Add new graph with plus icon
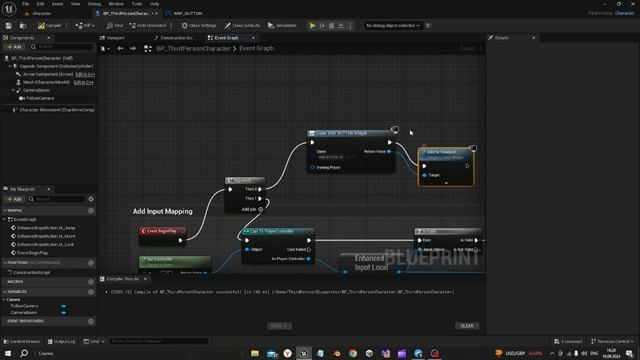 coord(91,211)
